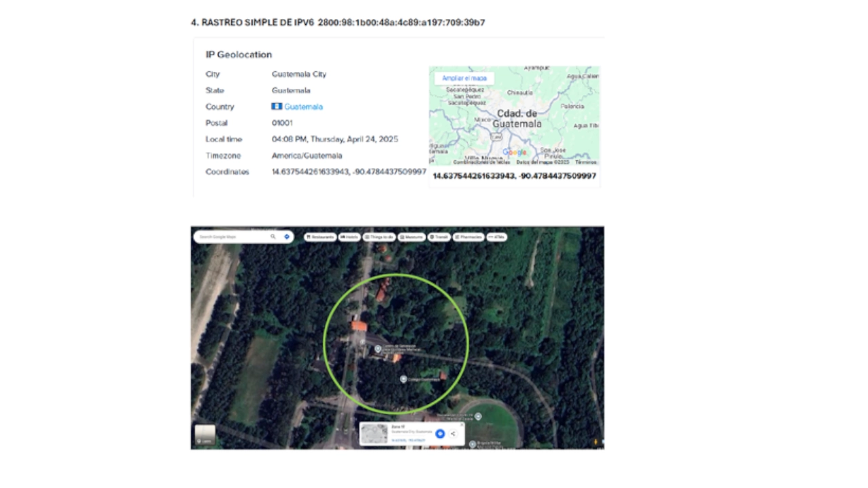Click the Google logo on the small map
This screenshot has width=868, height=488.
point(514,152)
